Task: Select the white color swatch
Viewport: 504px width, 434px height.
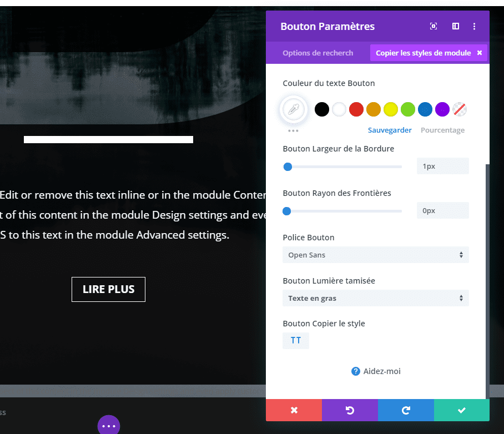Action: [339, 109]
